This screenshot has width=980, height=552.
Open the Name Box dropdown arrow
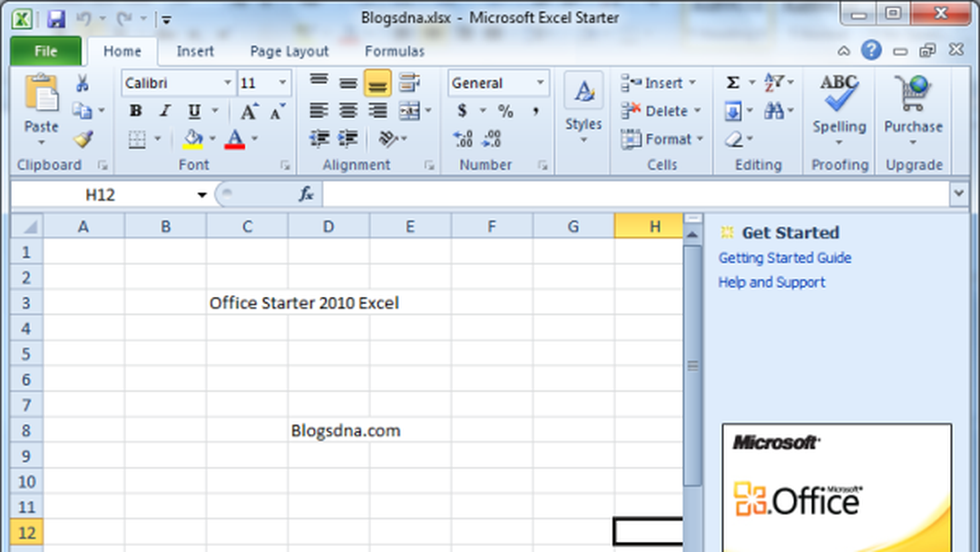[201, 195]
